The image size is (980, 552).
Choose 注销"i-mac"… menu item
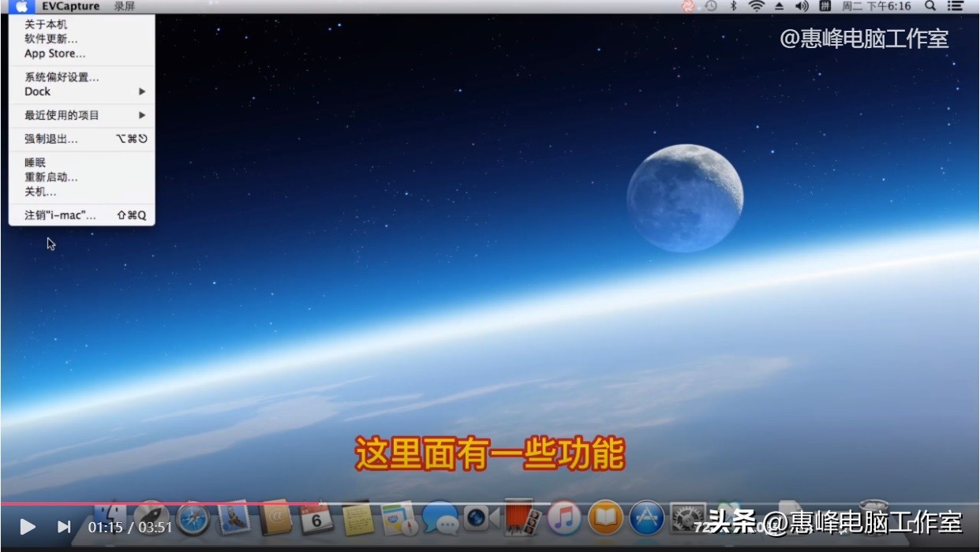(x=60, y=215)
